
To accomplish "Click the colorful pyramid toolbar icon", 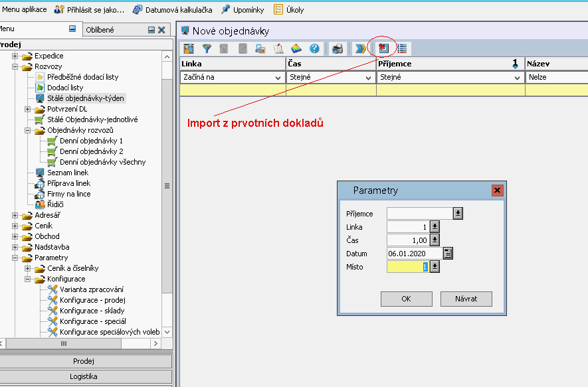I will point(296,48).
